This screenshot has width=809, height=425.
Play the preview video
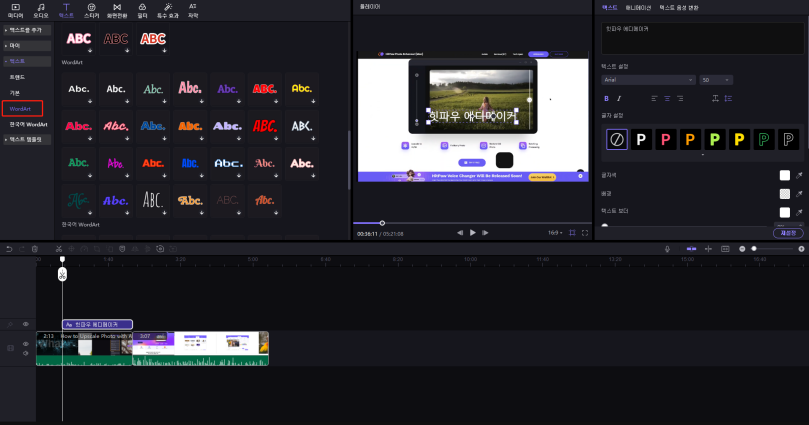pyautogui.click(x=473, y=233)
